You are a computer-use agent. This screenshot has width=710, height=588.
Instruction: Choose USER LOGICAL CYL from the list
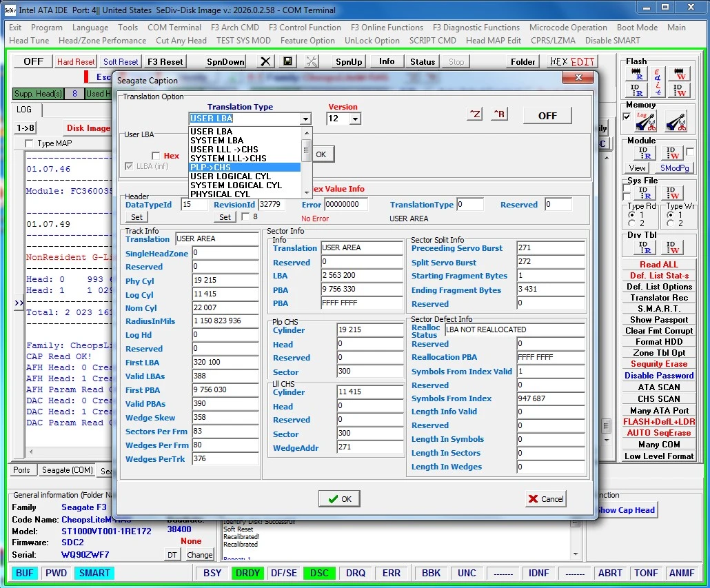pyautogui.click(x=245, y=176)
